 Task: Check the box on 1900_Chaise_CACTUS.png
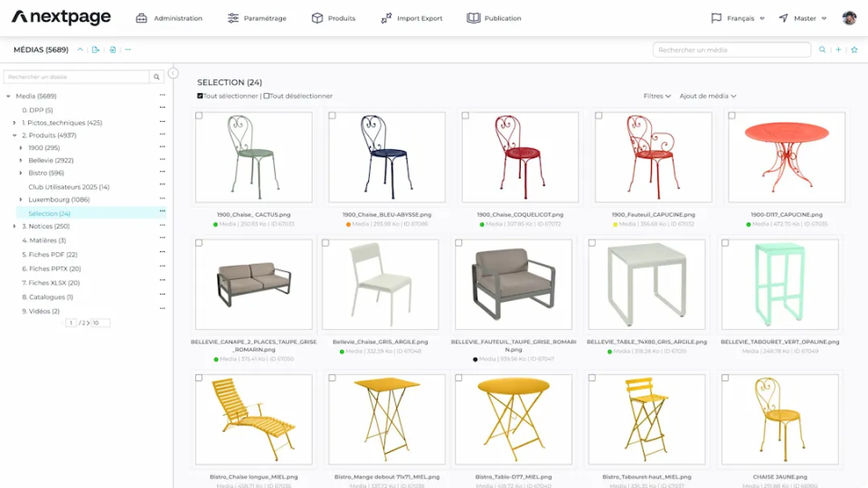point(200,116)
